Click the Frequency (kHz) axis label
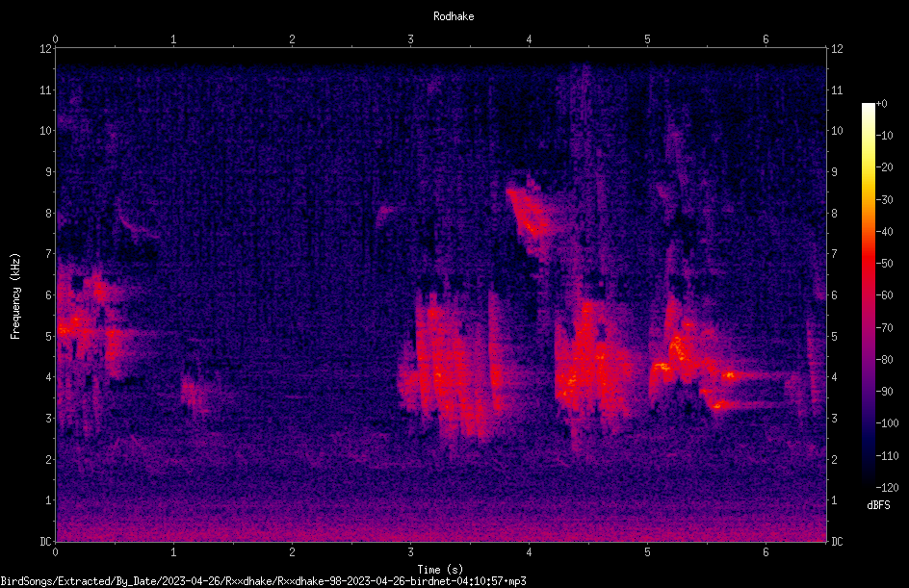Screen dimensions: 909x588 click(15, 296)
